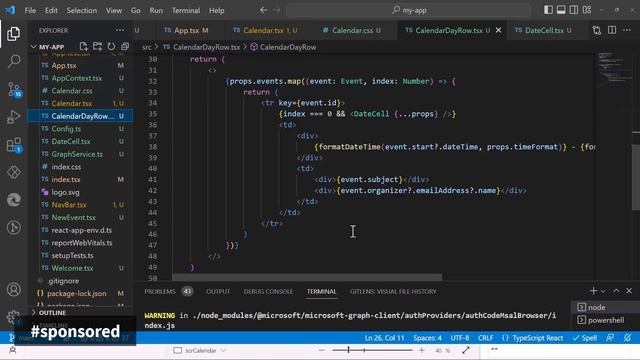
Task: Click UTF-8 encoding in status bar
Action: (x=460, y=338)
